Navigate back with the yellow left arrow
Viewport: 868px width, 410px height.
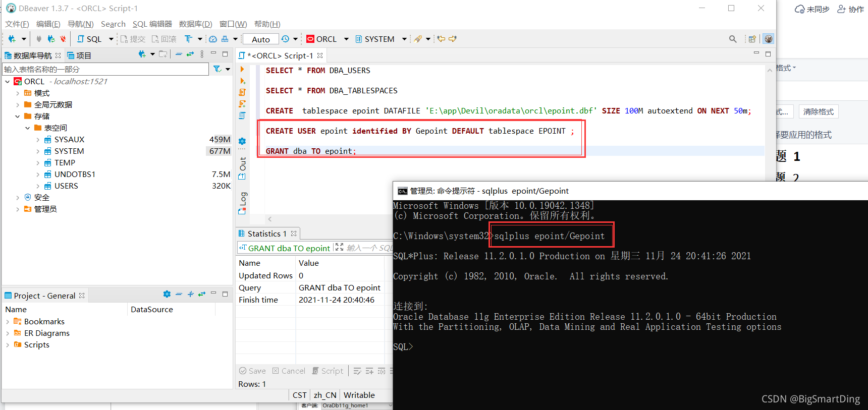[441, 39]
